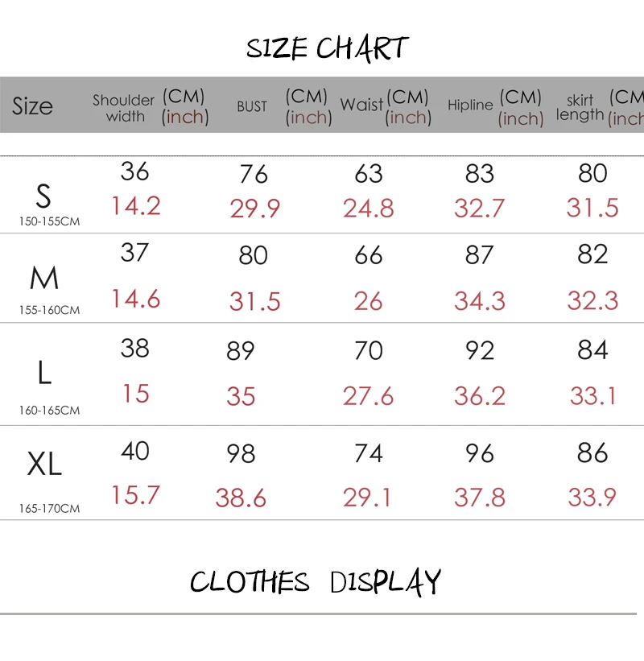Select the M size row label
This screenshot has height=661, width=644.
point(43,278)
